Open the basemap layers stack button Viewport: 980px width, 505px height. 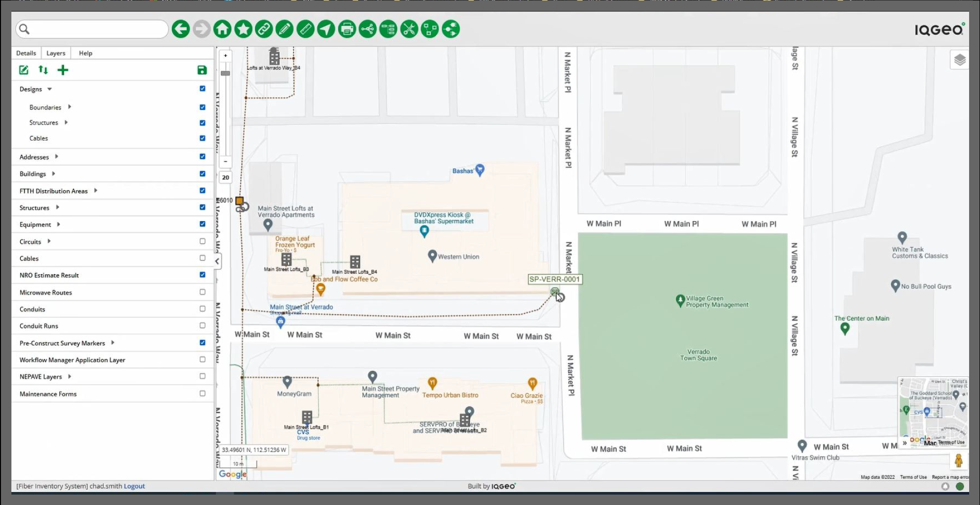pyautogui.click(x=960, y=60)
